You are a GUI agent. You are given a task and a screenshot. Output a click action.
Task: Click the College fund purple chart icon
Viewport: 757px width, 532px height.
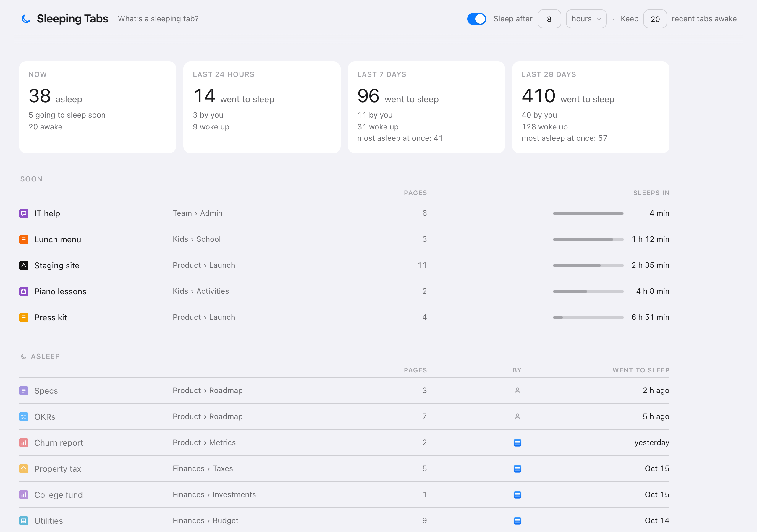pyautogui.click(x=23, y=495)
